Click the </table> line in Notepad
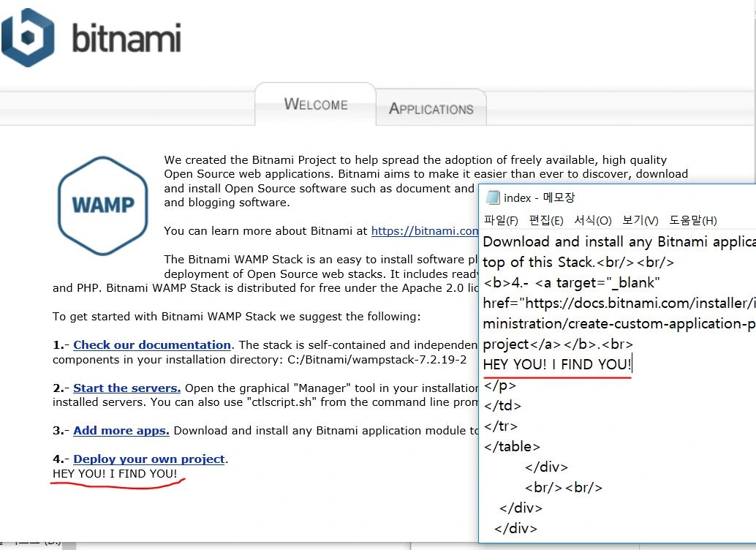The image size is (756, 550). (512, 446)
